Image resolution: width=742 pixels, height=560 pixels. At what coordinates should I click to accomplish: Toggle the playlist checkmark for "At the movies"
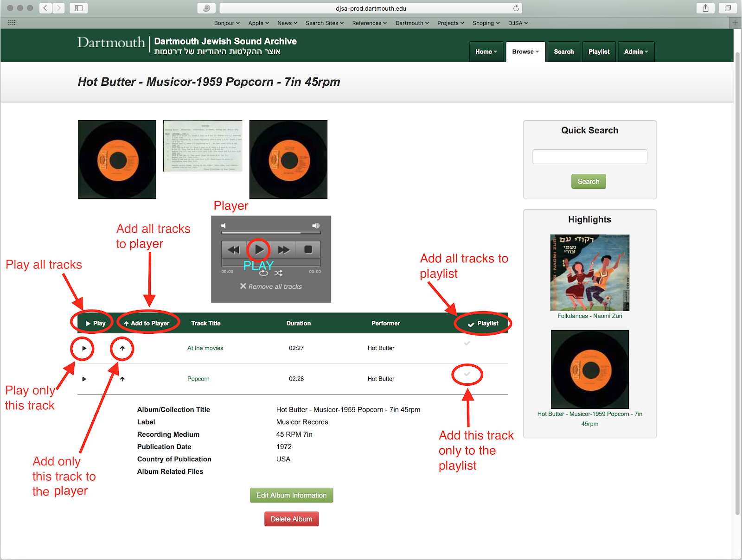[467, 344]
